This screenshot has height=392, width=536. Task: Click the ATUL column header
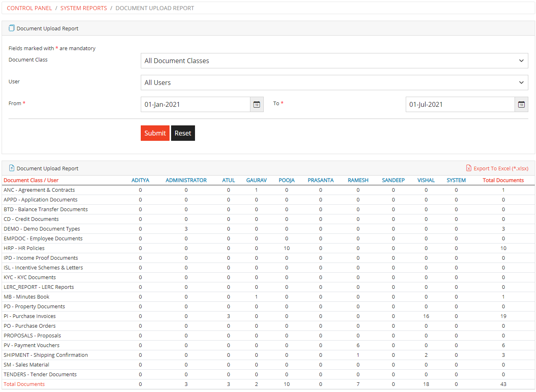coord(229,180)
